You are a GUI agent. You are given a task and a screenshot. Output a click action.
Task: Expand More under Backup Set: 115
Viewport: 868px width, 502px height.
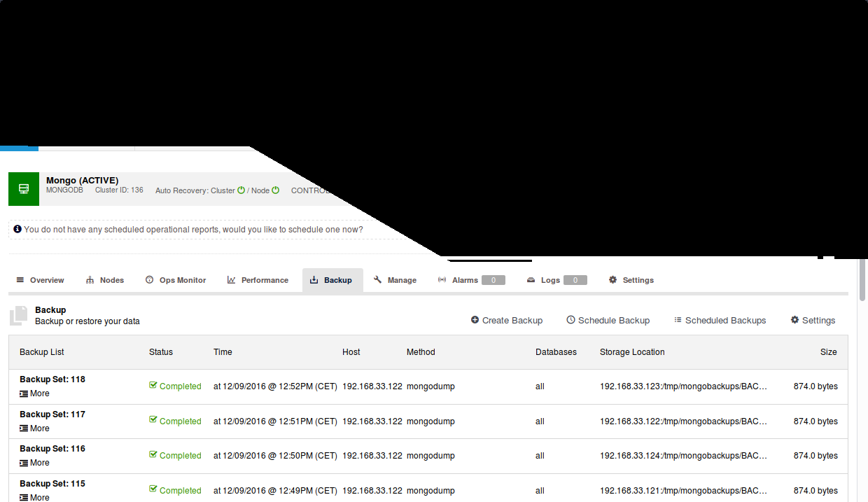point(34,498)
